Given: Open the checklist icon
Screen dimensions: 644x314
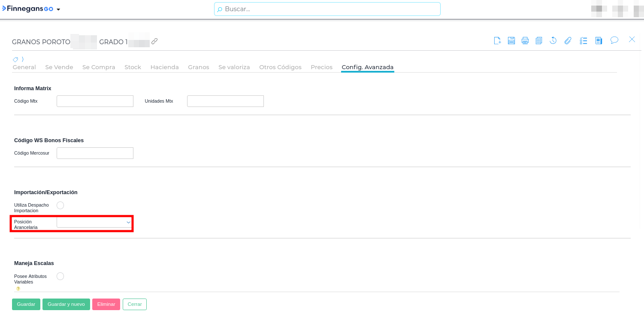Looking at the screenshot, I should 583,41.
